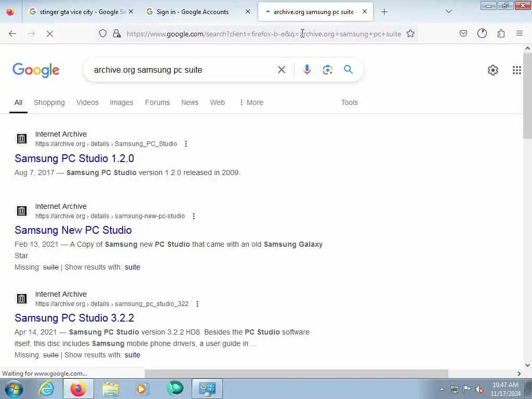This screenshot has height=399, width=532.
Task: Open the Windows Start menu
Action: 14,389
